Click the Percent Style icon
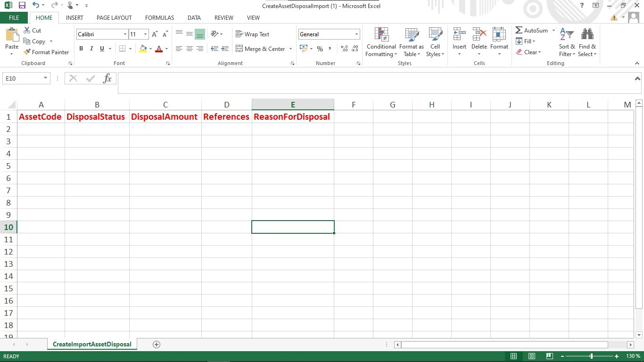644x362 pixels. point(320,49)
